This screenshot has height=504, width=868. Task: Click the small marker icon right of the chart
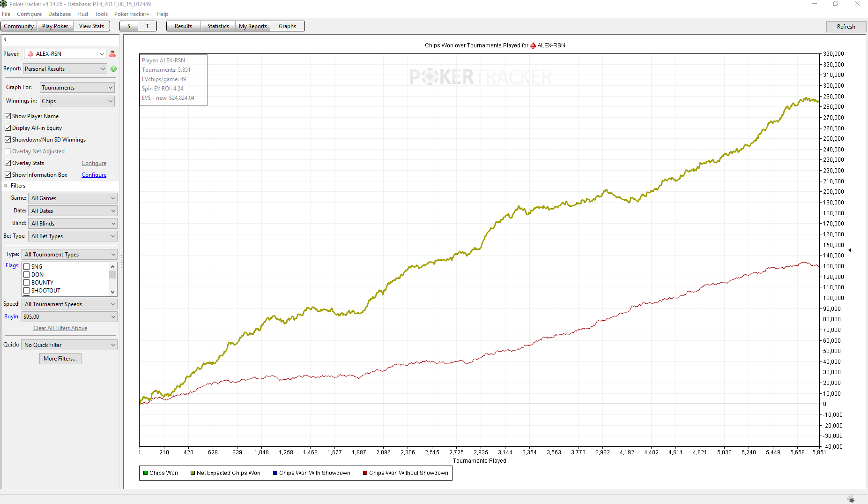(x=850, y=250)
